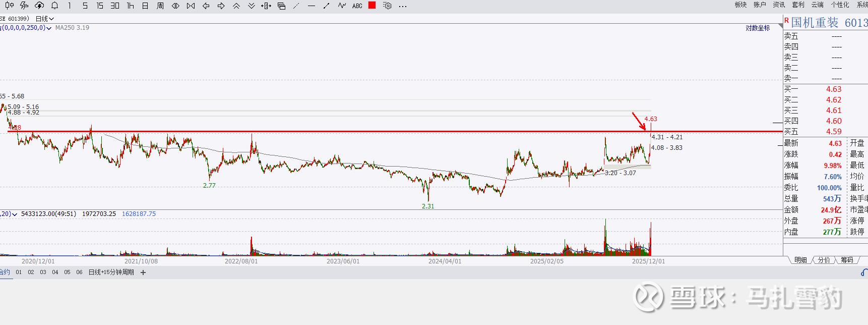This screenshot has width=868, height=325.
Task: Click the candlestick chart type icon
Action: pos(9,6)
